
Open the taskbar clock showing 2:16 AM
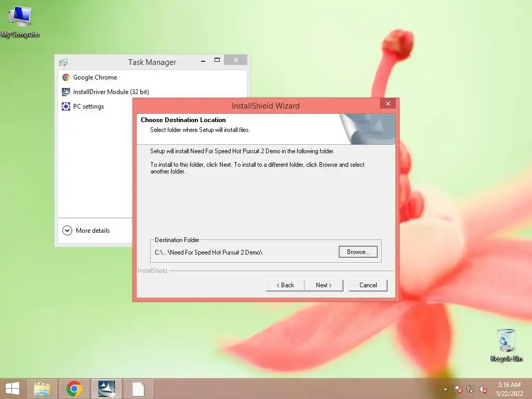pyautogui.click(x=509, y=389)
